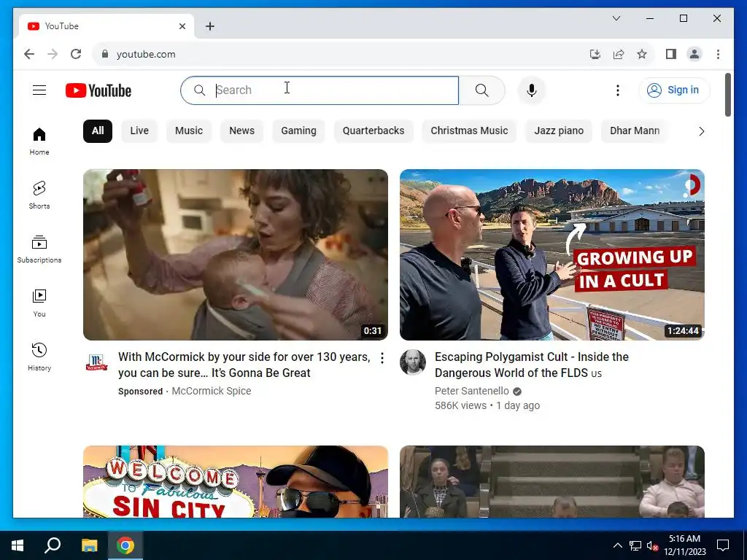
Task: Open Escaping Polygamist Cult video title
Action: click(532, 365)
